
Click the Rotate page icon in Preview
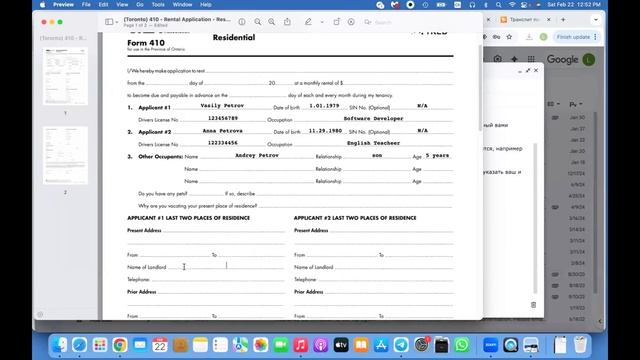(x=336, y=22)
